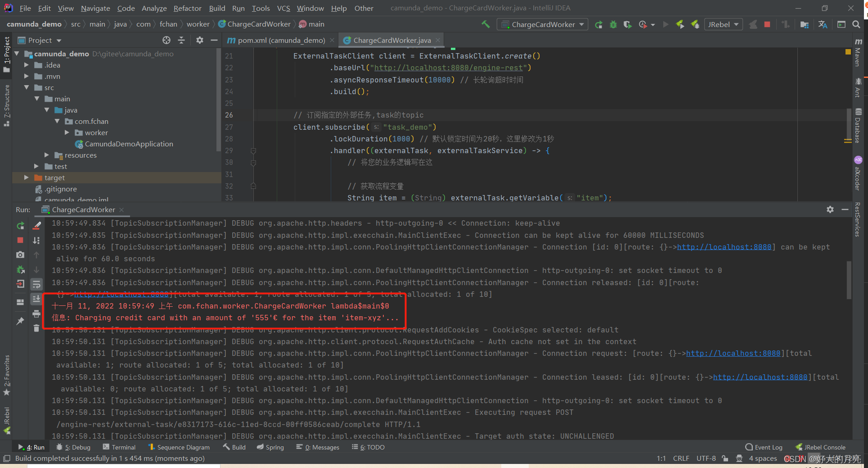
Task: Click the Run Anything icon
Action: pyautogui.click(x=841, y=24)
